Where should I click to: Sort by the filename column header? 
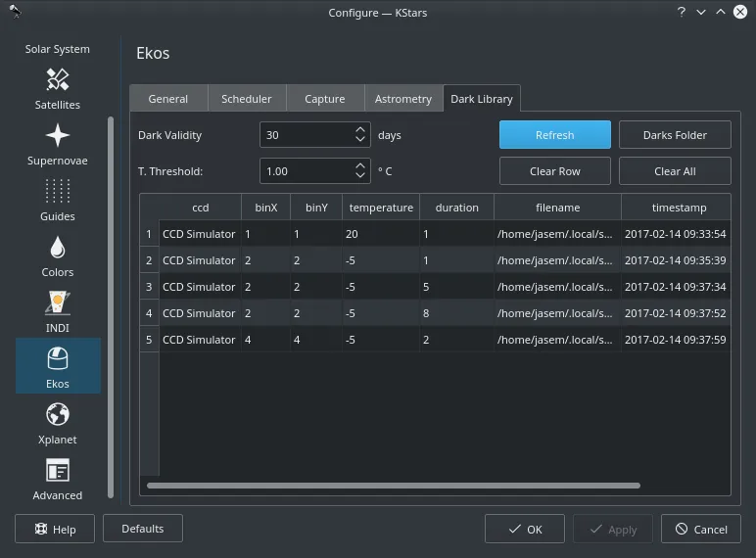point(558,208)
